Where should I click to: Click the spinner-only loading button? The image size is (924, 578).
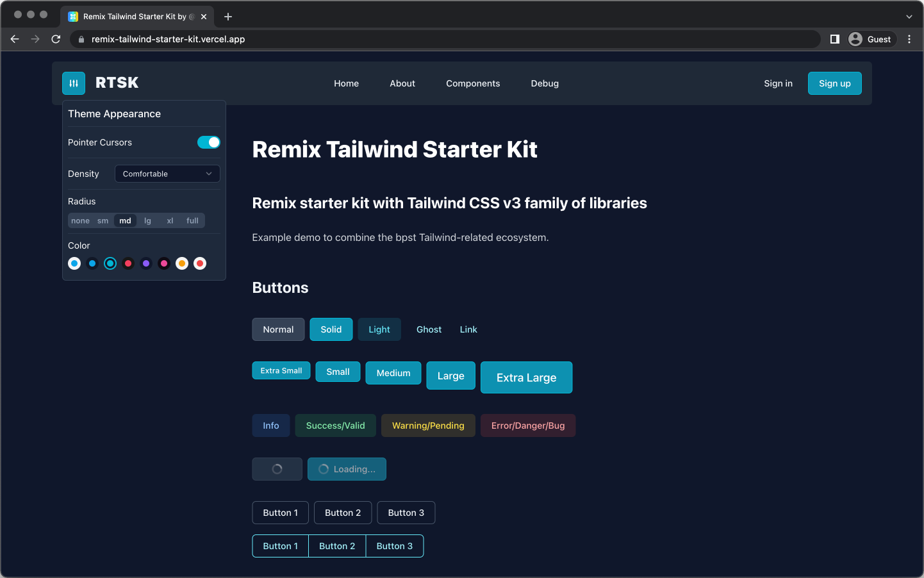[277, 469]
